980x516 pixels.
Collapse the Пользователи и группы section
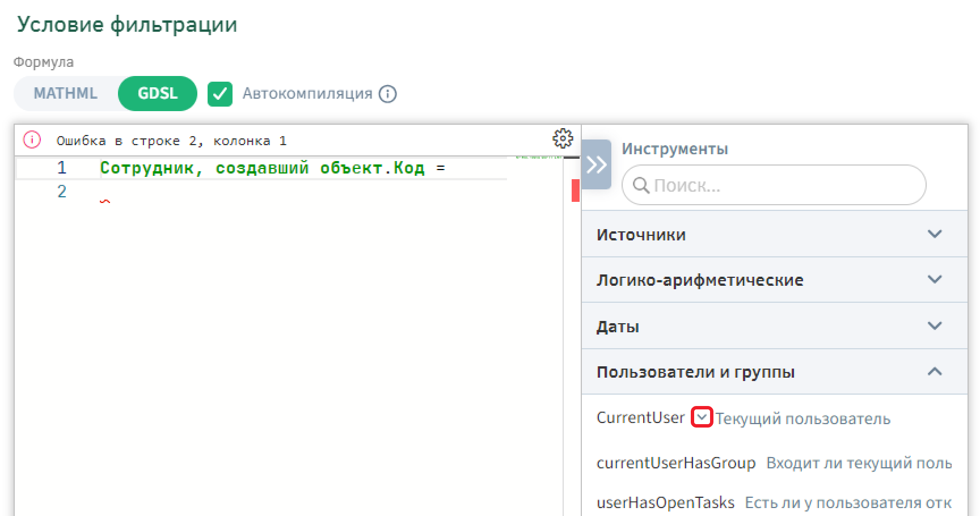934,372
